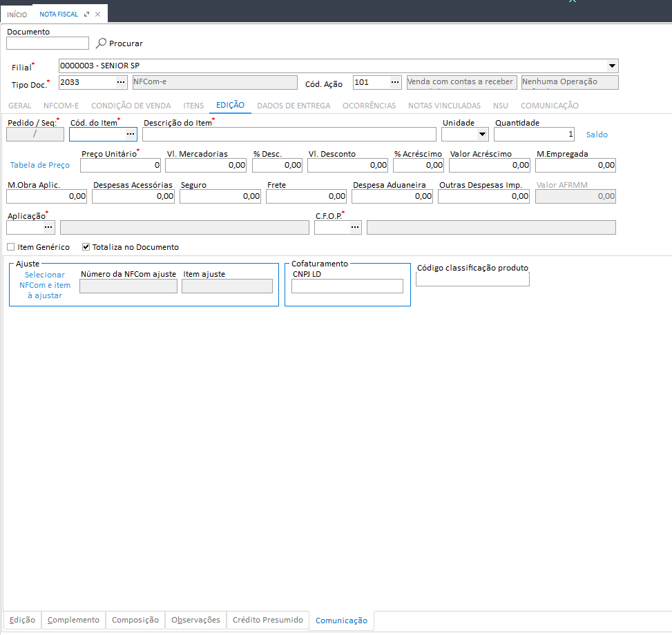Close the Nota Fiscal tab

tap(97, 14)
